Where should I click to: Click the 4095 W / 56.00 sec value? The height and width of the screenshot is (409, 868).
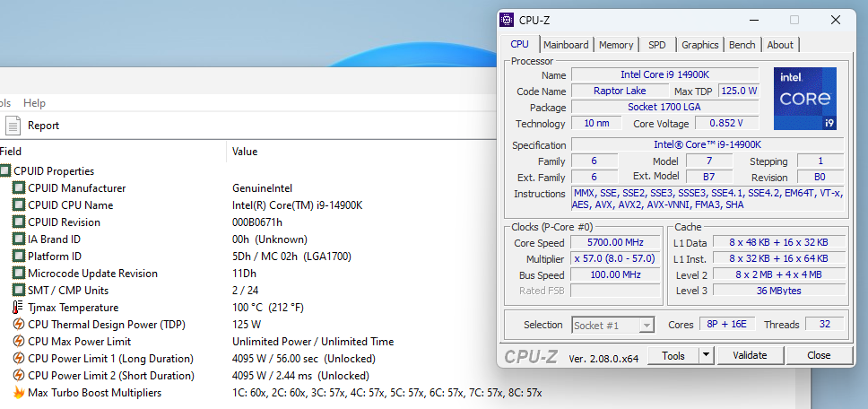coord(303,359)
